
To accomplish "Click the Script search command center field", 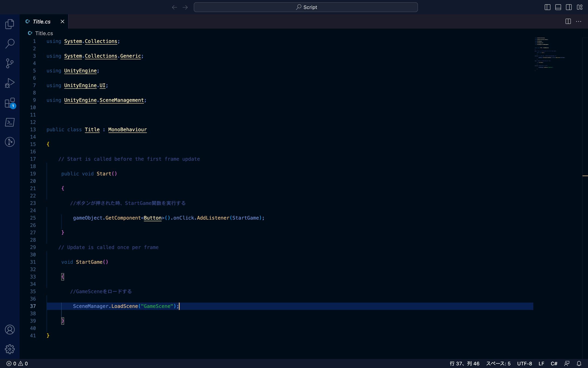I will [x=306, y=7].
